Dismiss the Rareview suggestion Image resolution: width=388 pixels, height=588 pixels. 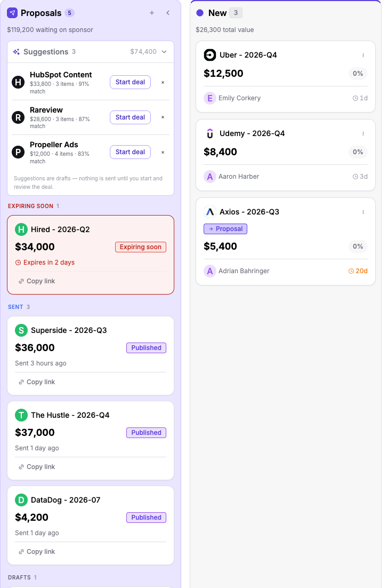click(163, 117)
